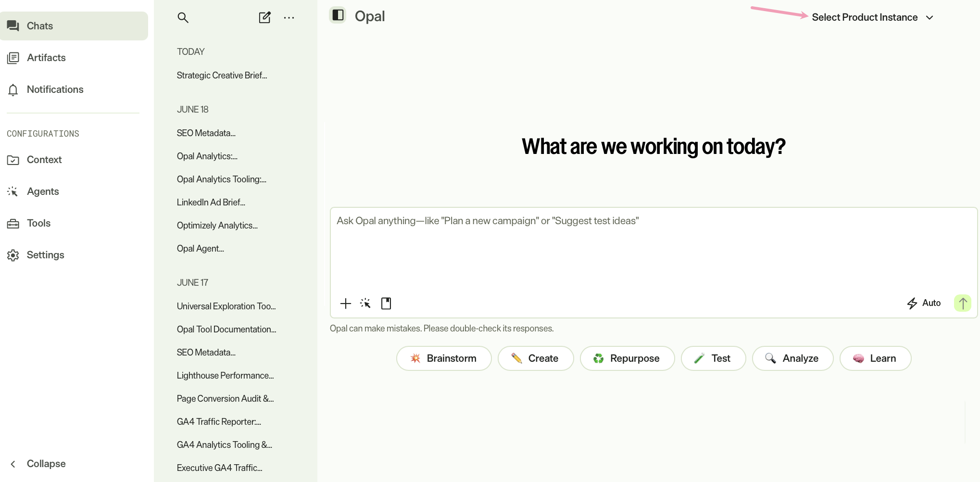The height and width of the screenshot is (482, 980).
Task: Select the Chats menu item label
Action: [x=40, y=26]
